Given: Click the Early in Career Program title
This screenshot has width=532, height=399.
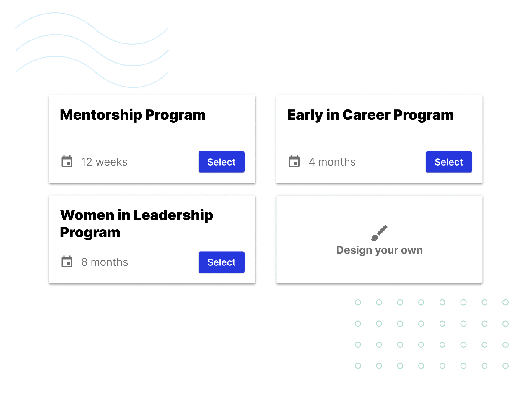Looking at the screenshot, I should click(370, 115).
